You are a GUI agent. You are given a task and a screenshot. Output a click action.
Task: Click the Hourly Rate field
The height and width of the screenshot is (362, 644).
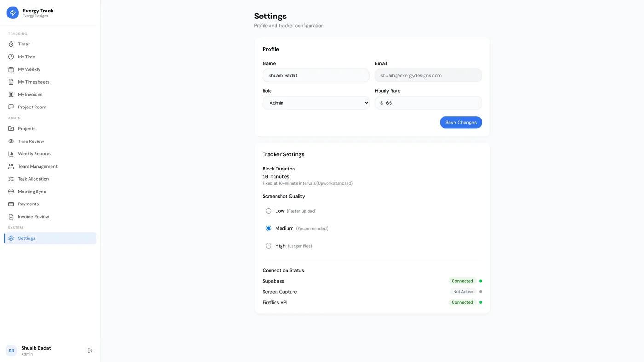pyautogui.click(x=428, y=103)
